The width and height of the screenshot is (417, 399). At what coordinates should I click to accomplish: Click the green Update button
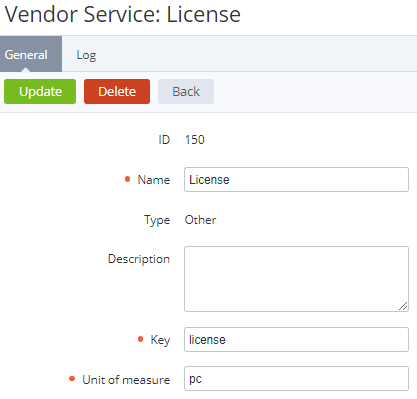(40, 91)
